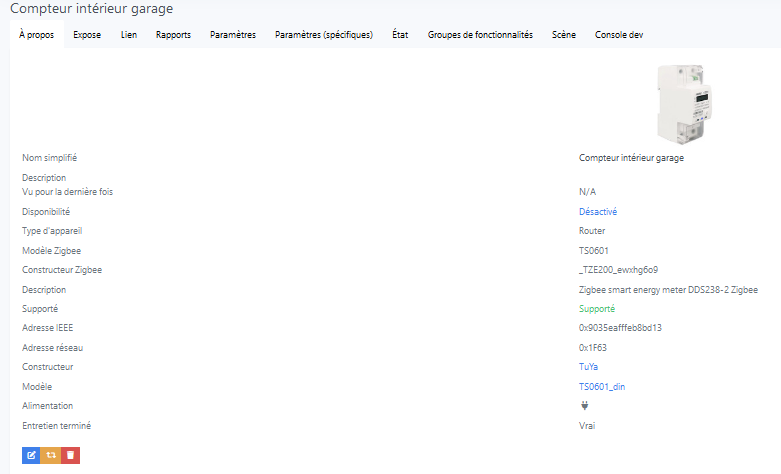The height and width of the screenshot is (474, 781).
Task: Click Zigbee model value TS0601
Action: click(594, 251)
